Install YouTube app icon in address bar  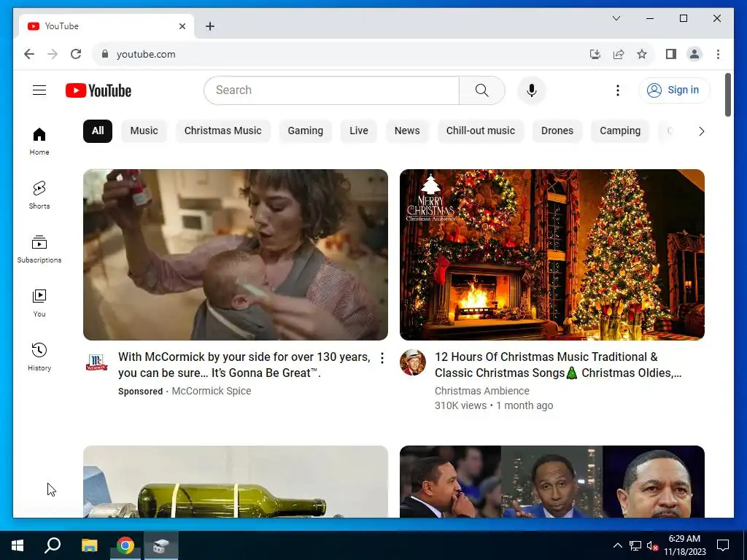pos(595,54)
